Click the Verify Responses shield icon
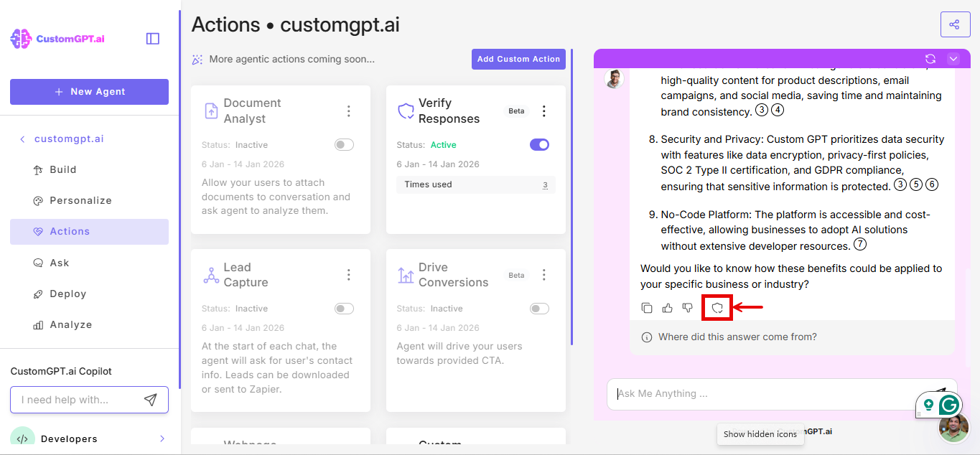This screenshot has width=980, height=455. click(406, 111)
